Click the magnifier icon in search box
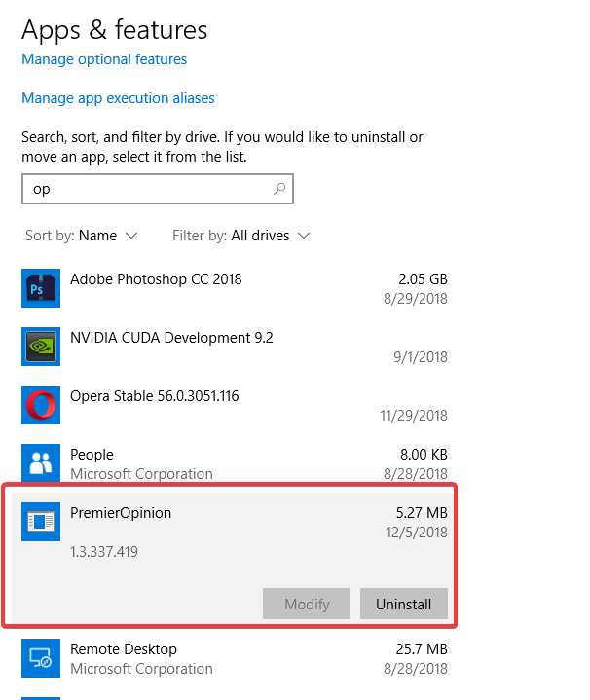This screenshot has height=700, width=590. (279, 189)
